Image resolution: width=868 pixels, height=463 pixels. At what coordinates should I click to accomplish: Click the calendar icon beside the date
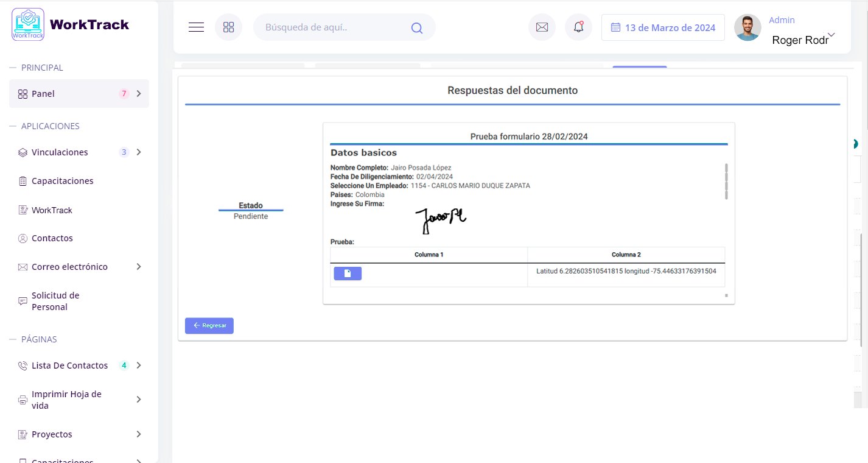point(615,27)
